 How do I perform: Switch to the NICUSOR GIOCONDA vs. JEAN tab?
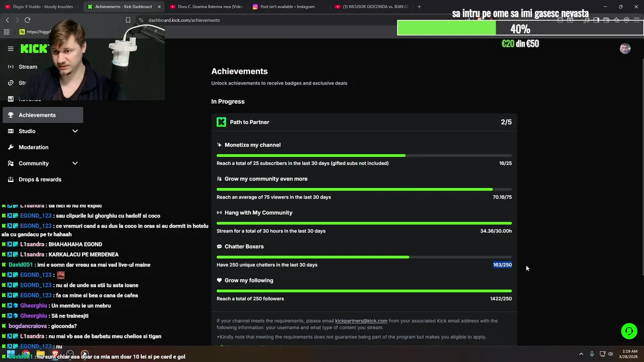[371, 7]
